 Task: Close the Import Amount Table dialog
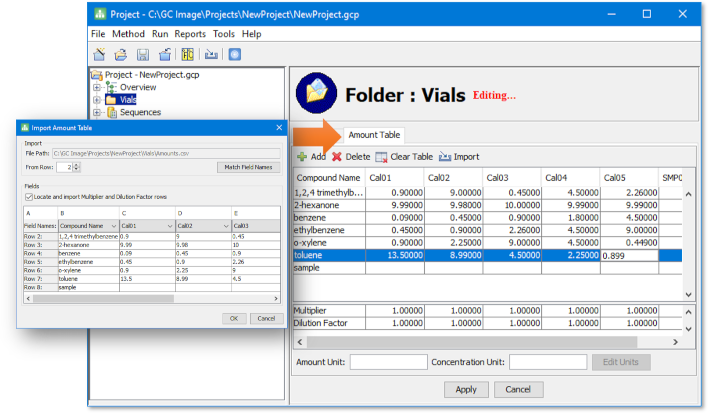[x=279, y=128]
